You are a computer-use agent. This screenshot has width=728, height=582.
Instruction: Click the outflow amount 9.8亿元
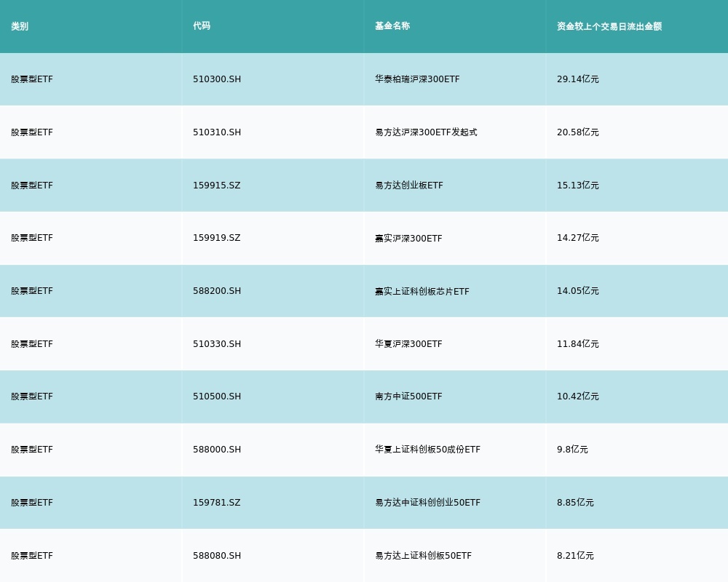pos(572,450)
